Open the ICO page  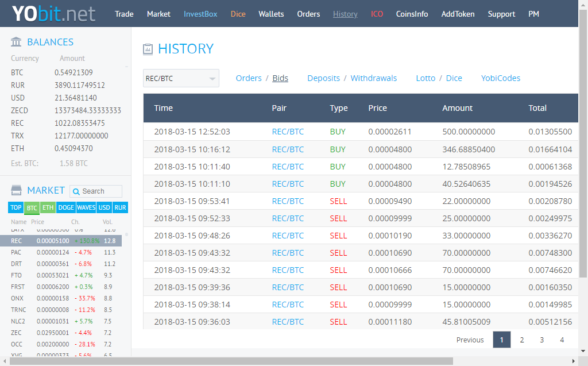coord(377,14)
